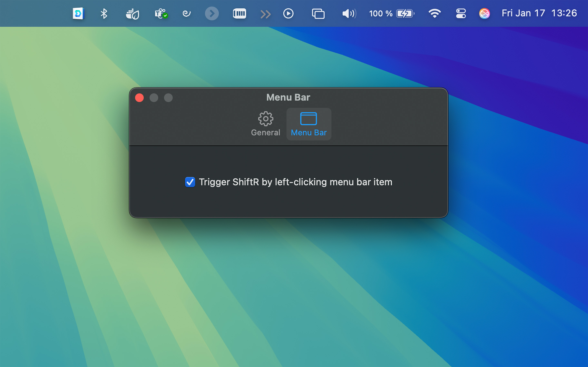Click the ShiftR chevron menu bar icon
Screen dimensions: 588x367
click(x=212, y=13)
